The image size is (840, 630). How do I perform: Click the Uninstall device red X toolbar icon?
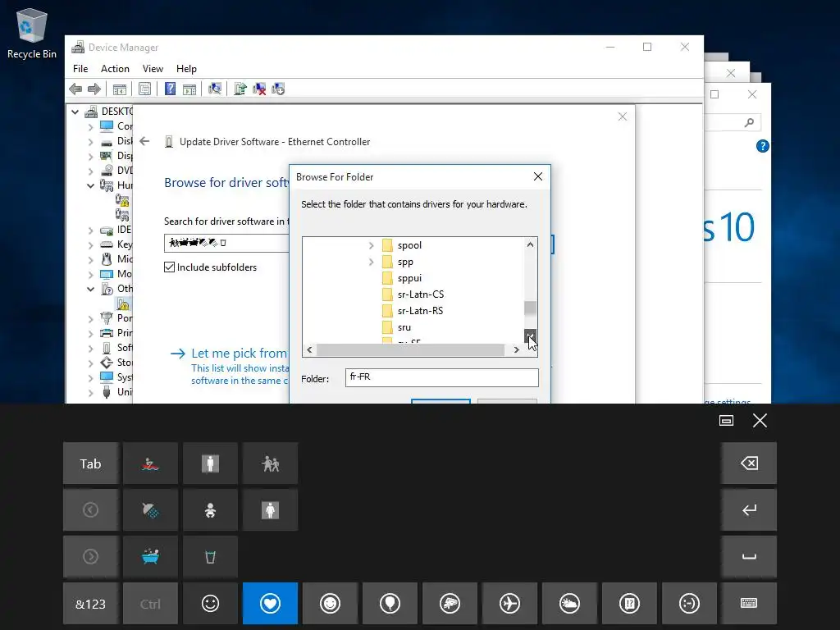click(x=259, y=89)
